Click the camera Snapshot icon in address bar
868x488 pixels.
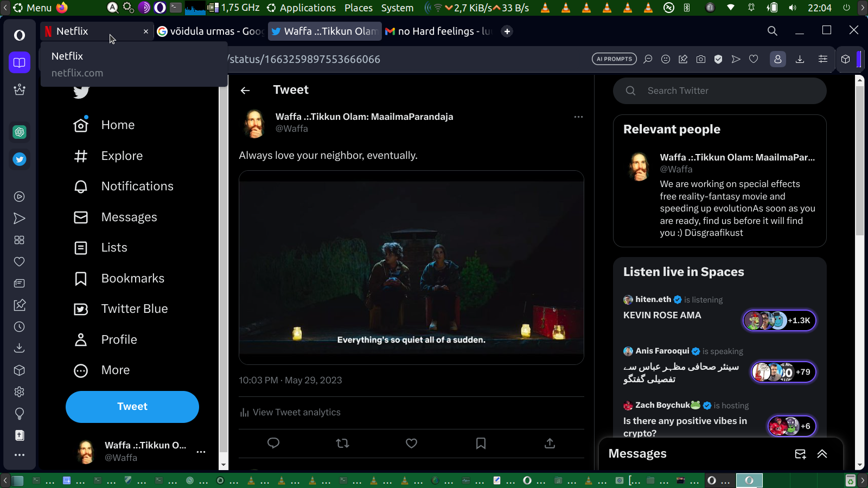pos(701,59)
